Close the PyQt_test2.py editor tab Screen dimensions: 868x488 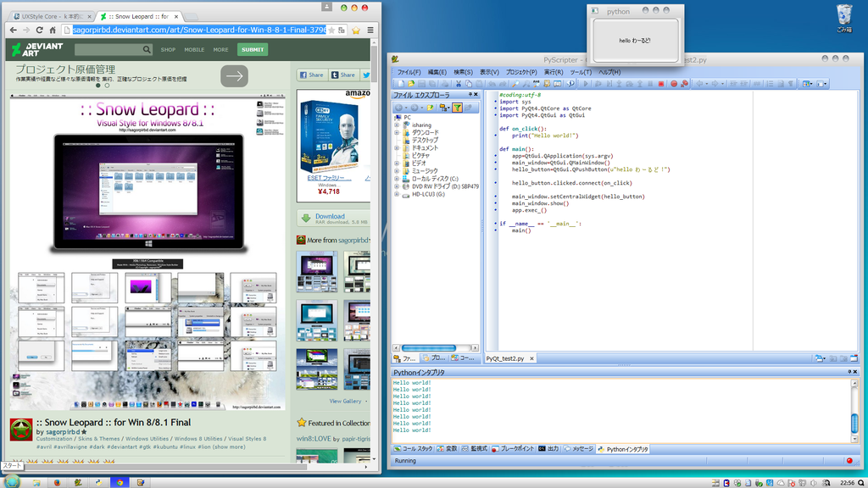tap(532, 358)
